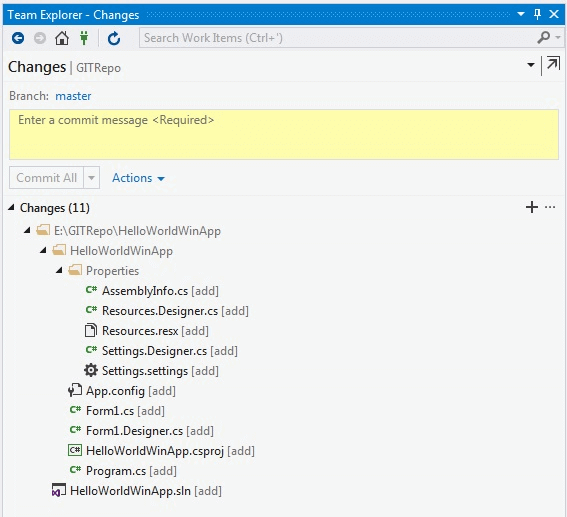Click into the commit message box
The height and width of the screenshot is (517, 567).
pos(284,134)
